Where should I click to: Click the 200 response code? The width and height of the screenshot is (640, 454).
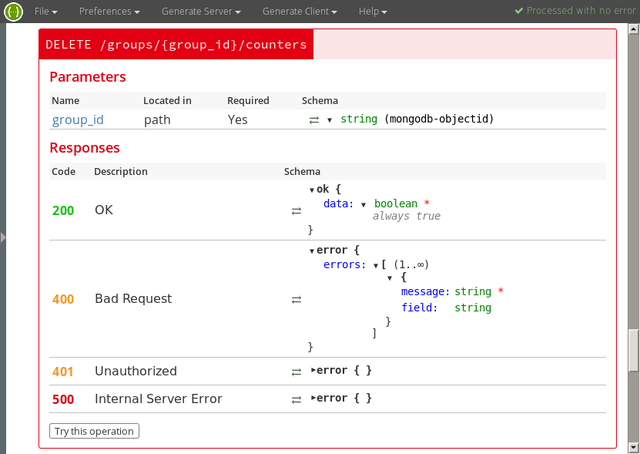[x=63, y=211]
